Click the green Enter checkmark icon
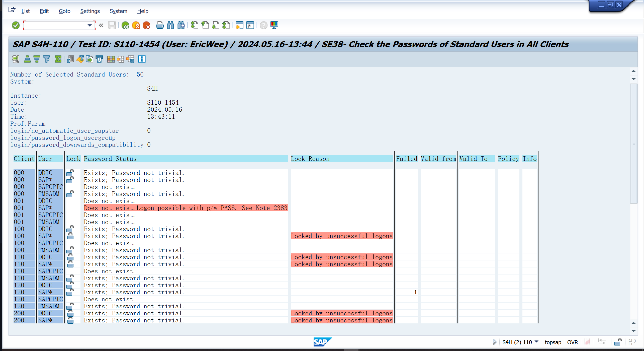This screenshot has height=351, width=644. click(x=16, y=25)
